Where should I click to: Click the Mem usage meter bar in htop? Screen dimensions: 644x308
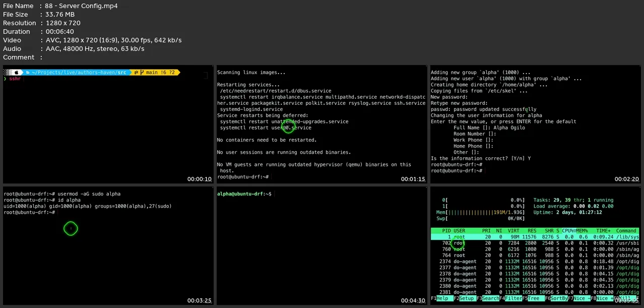(480, 212)
